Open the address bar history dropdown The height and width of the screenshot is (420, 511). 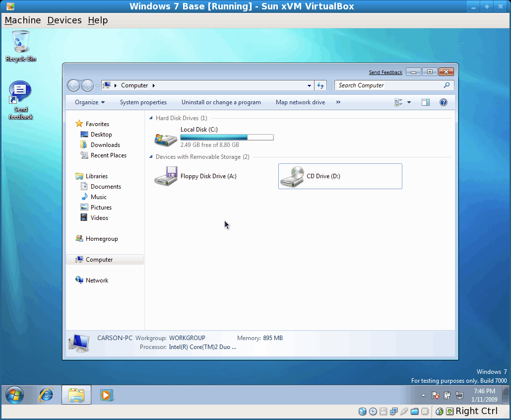click(309, 86)
